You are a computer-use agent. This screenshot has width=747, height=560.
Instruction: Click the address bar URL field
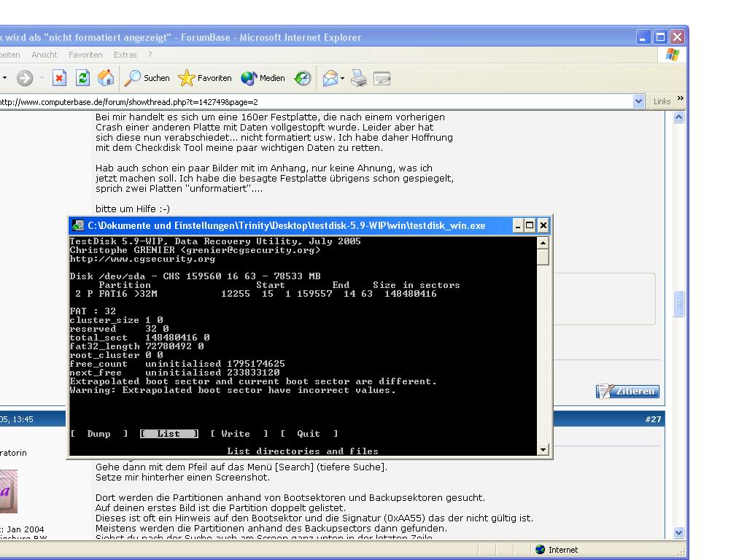[316, 102]
